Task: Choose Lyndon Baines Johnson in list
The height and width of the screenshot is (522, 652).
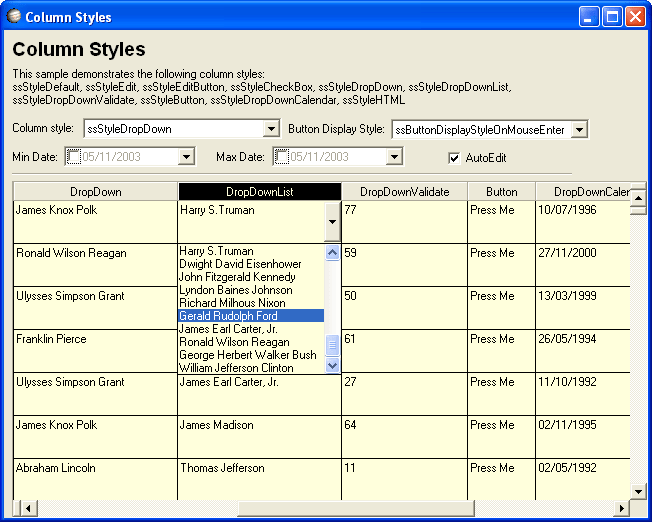Action: tap(251, 290)
